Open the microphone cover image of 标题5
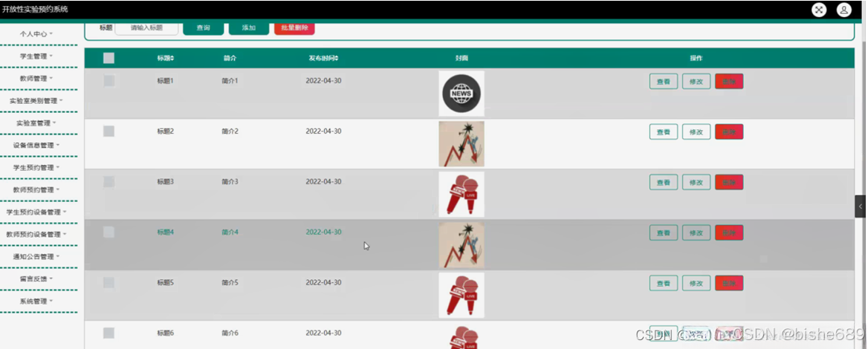Viewport: 868px width, 349px height. click(461, 296)
